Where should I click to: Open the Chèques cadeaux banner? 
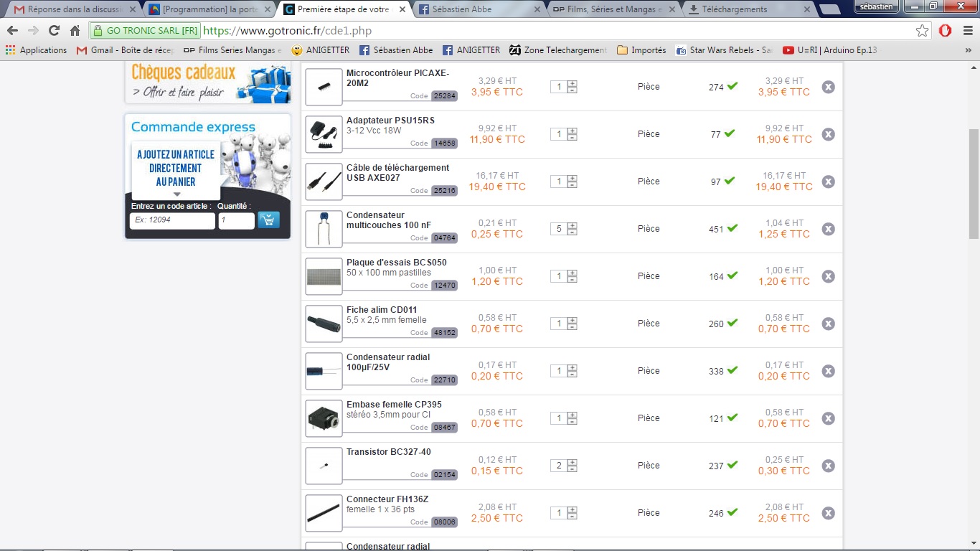(x=208, y=83)
